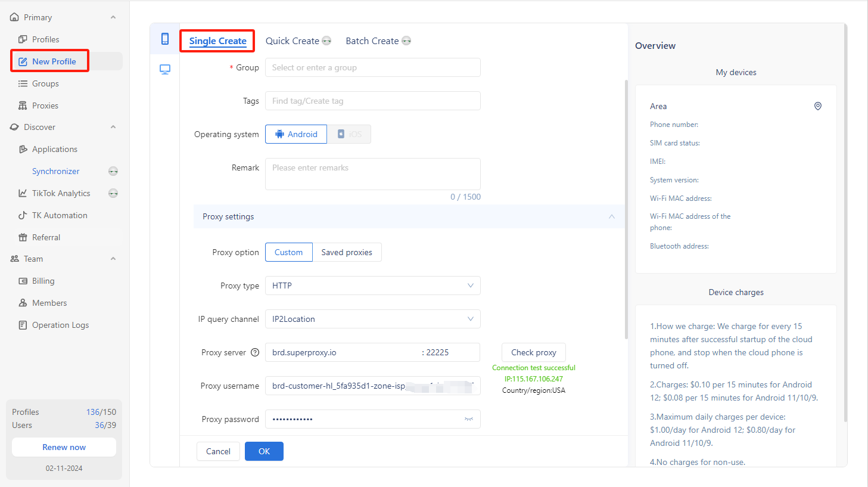868x487 pixels.
Task: Collapse the Proxy settings section
Action: [x=612, y=216]
